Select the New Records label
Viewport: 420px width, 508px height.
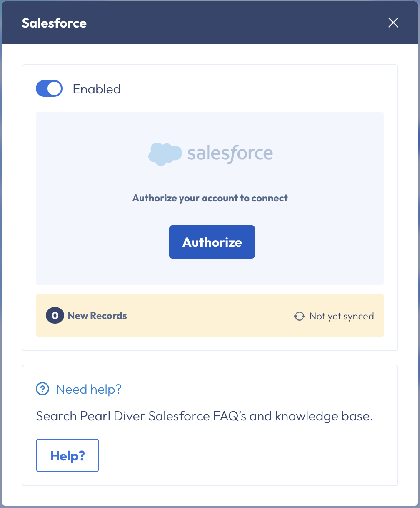(97, 316)
